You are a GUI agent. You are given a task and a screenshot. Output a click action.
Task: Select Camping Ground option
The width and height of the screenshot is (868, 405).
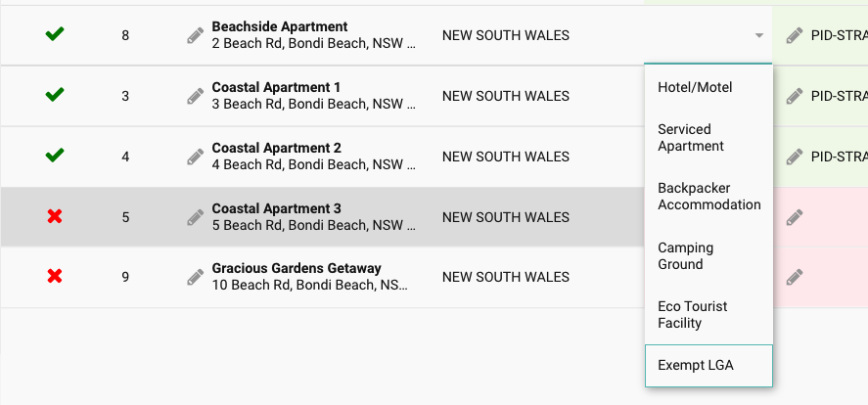coord(685,256)
